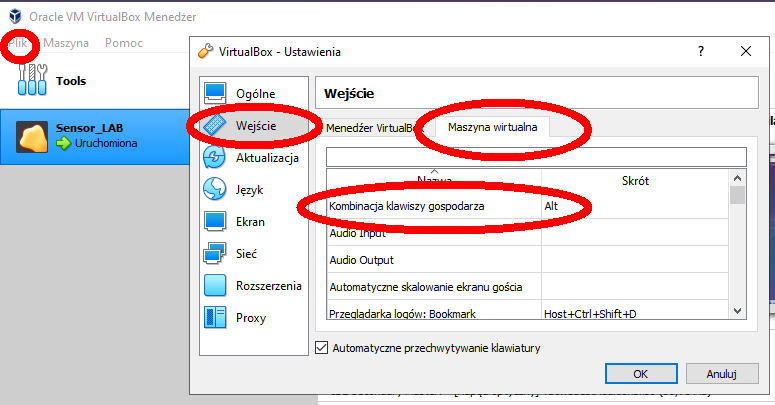The width and height of the screenshot is (775, 405).
Task: Click the question mark help button
Action: (x=701, y=51)
